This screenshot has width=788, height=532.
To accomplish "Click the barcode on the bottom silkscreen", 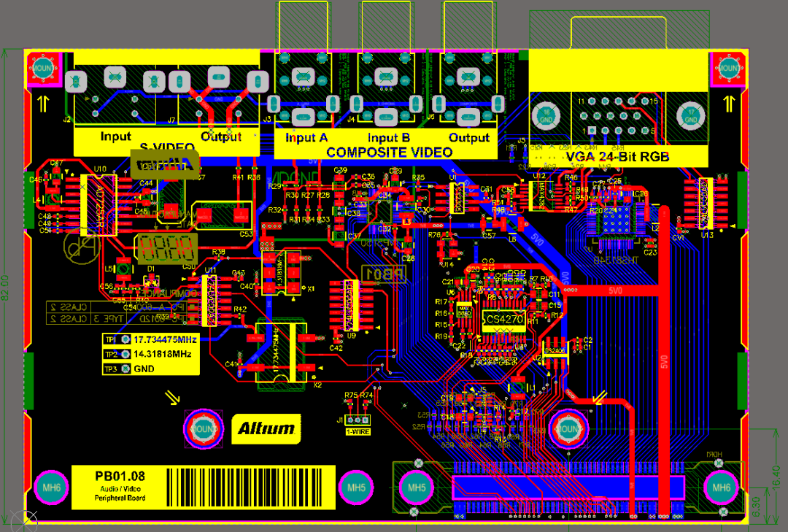I will 249,487.
